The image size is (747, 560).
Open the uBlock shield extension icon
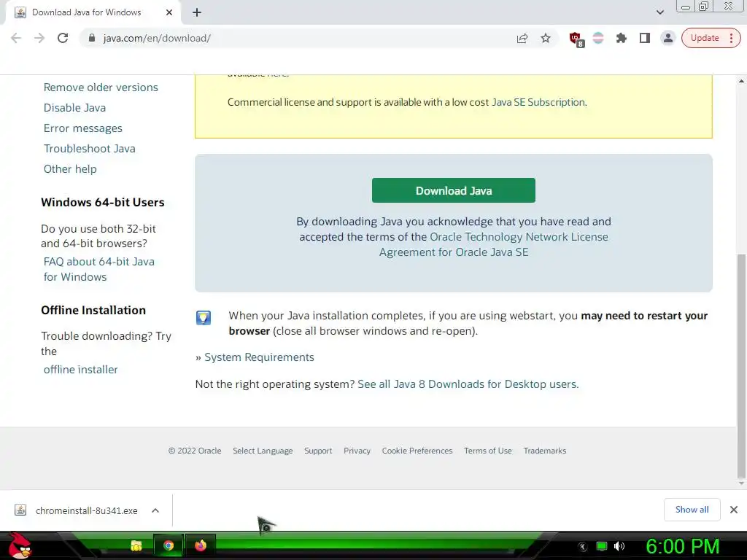point(576,39)
